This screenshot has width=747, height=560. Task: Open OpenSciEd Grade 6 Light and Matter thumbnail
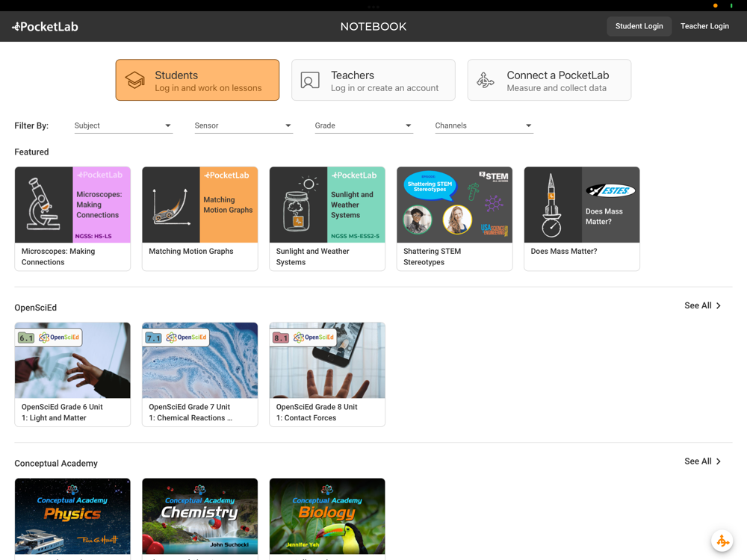pyautogui.click(x=72, y=361)
